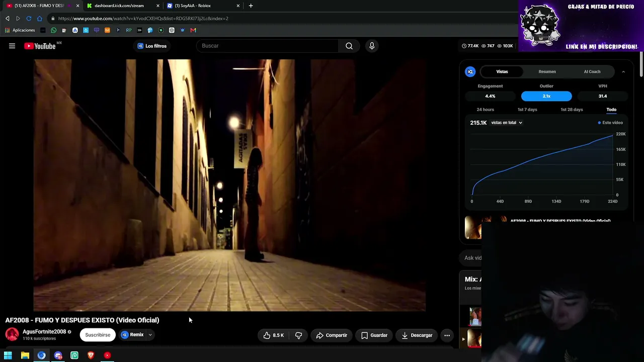Toggle the 'Este video' chart legend

pos(610,123)
